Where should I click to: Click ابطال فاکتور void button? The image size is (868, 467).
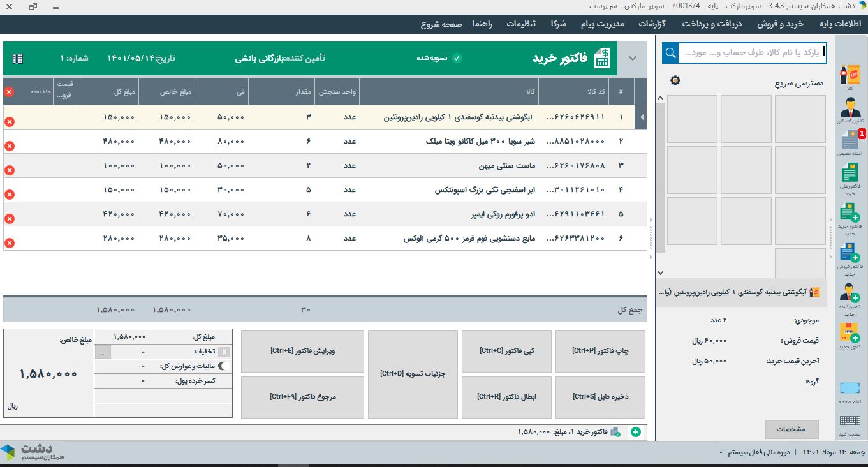click(506, 397)
